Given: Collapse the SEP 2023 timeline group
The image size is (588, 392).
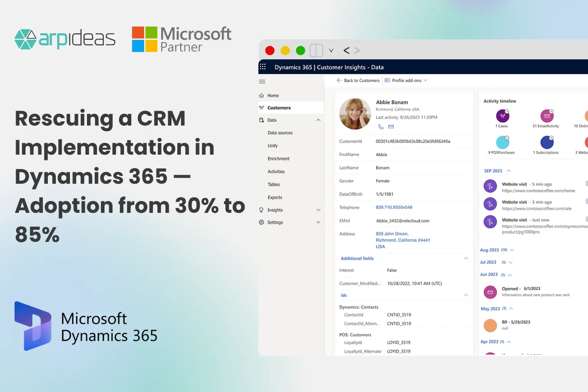Looking at the screenshot, I should 509,171.
